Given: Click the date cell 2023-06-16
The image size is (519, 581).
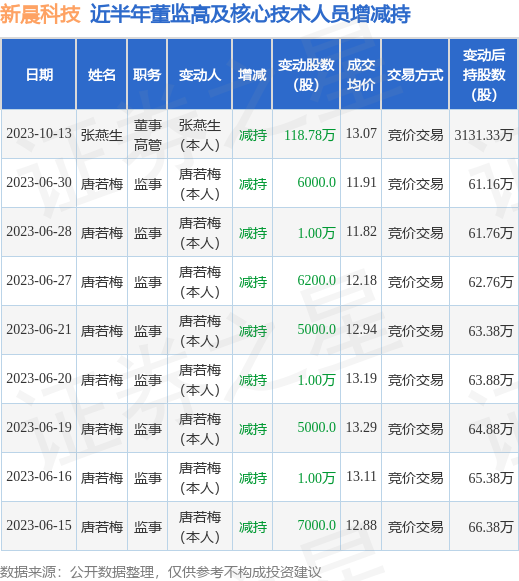Looking at the screenshot, I should tap(39, 477).
